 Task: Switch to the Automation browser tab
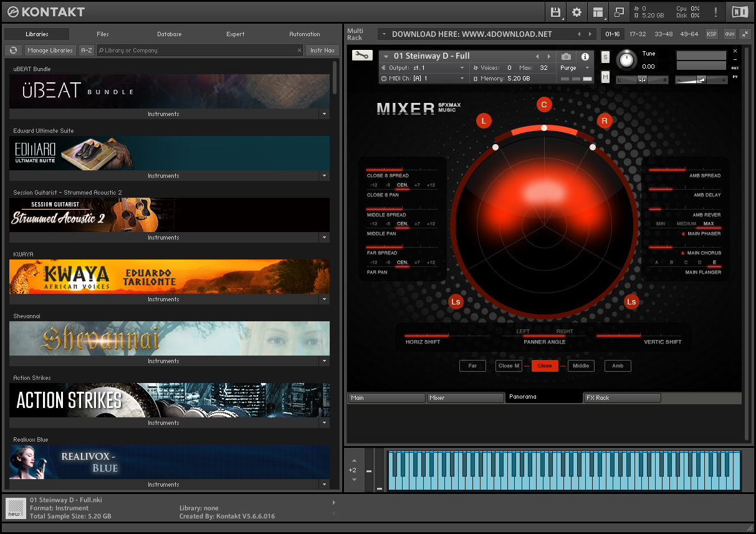tap(305, 34)
